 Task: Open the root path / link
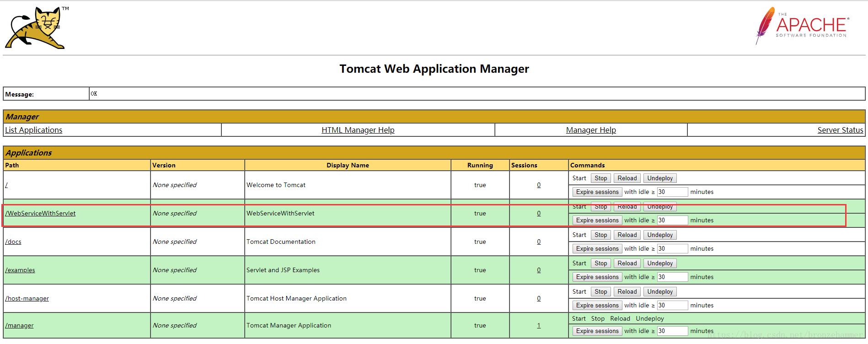coord(6,185)
